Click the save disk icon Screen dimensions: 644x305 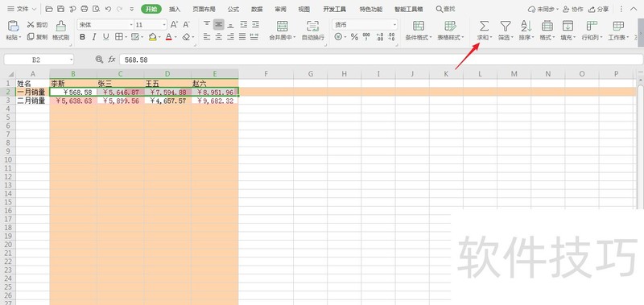[61, 9]
